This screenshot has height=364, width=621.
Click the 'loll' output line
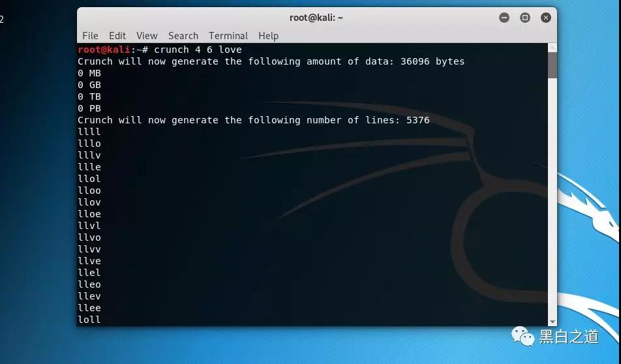(89, 320)
